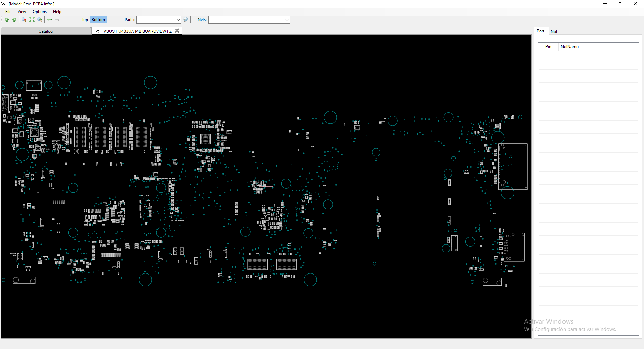Close the boardview application window

pyautogui.click(x=636, y=4)
